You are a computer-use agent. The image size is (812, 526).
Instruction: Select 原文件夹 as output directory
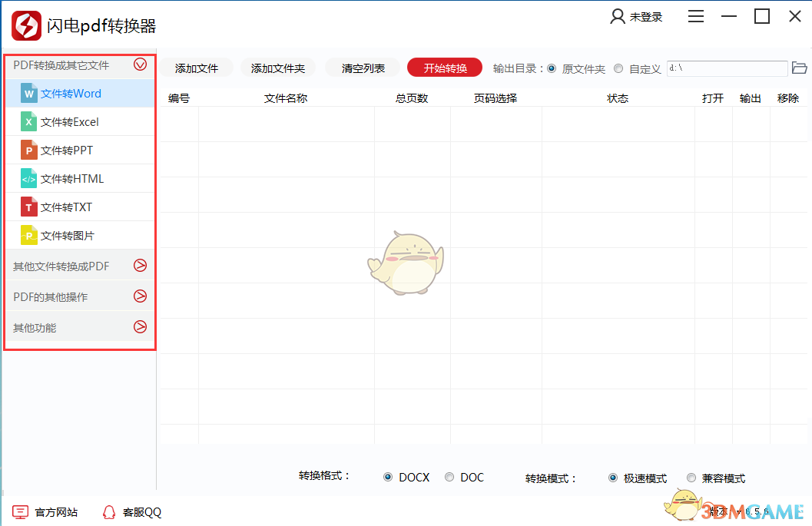[x=551, y=68]
